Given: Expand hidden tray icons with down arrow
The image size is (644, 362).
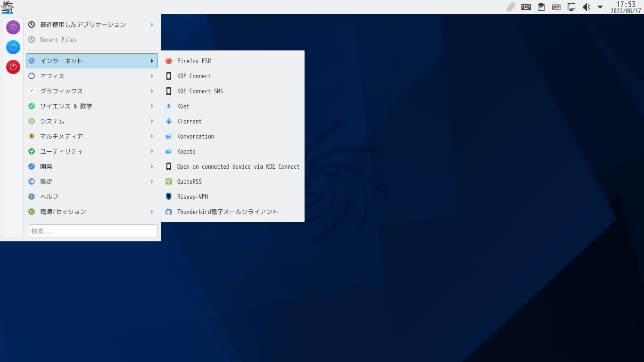Looking at the screenshot, I should (600, 7).
